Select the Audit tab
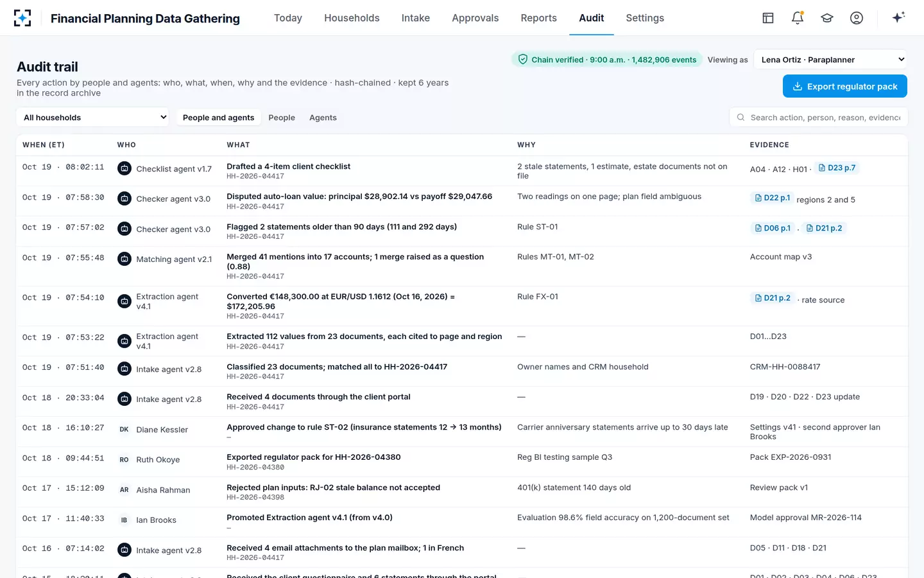Screen dimensions: 924x578 click(592, 18)
